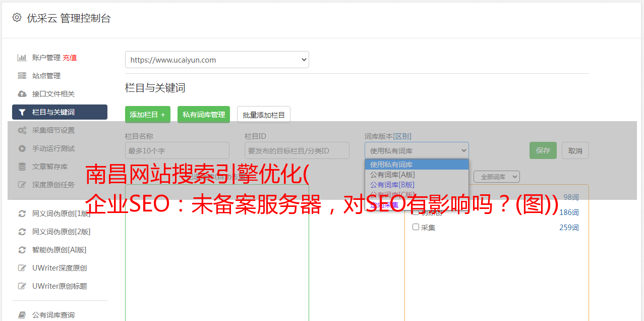
Task: Select 栏目与关键词 sidebar item
Action: [x=60, y=112]
